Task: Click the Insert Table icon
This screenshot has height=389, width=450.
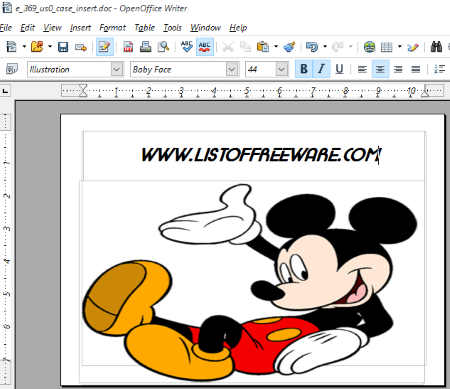Action: 386,47
